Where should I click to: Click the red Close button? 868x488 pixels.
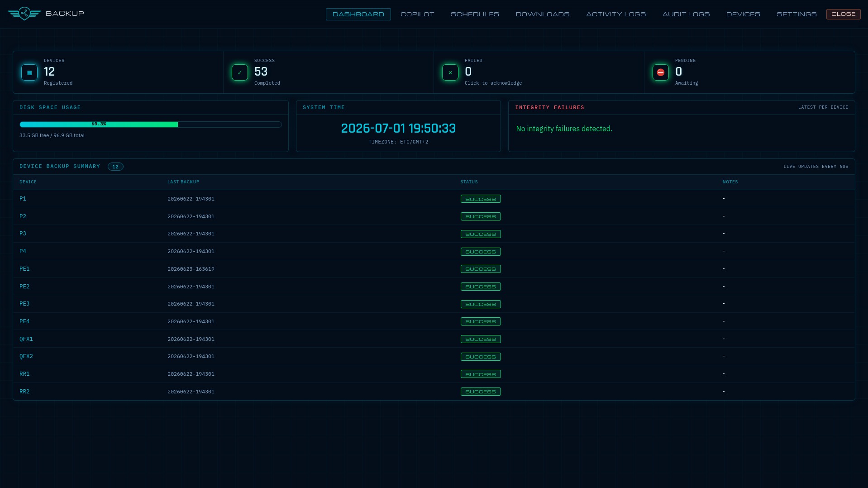[844, 14]
